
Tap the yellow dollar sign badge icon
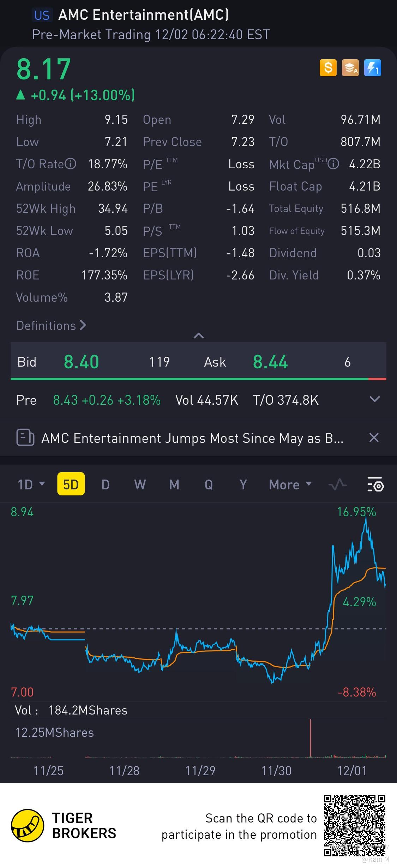click(x=328, y=68)
